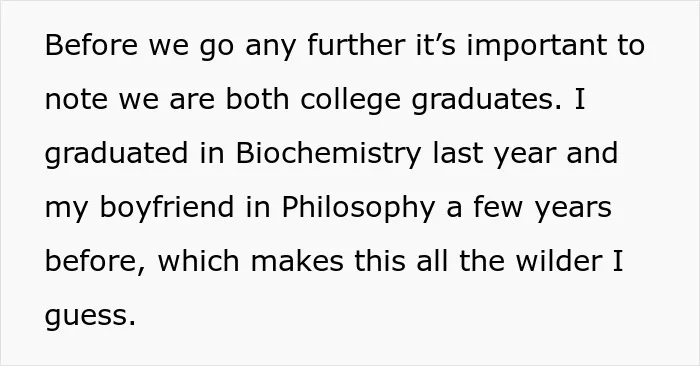Click the final word "guess."

point(90,316)
